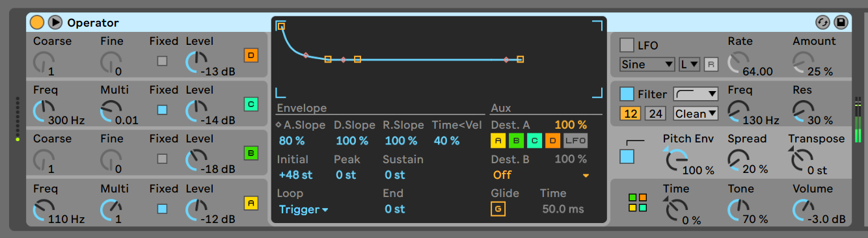
Task: Click the Volume knob
Action: click(x=803, y=209)
